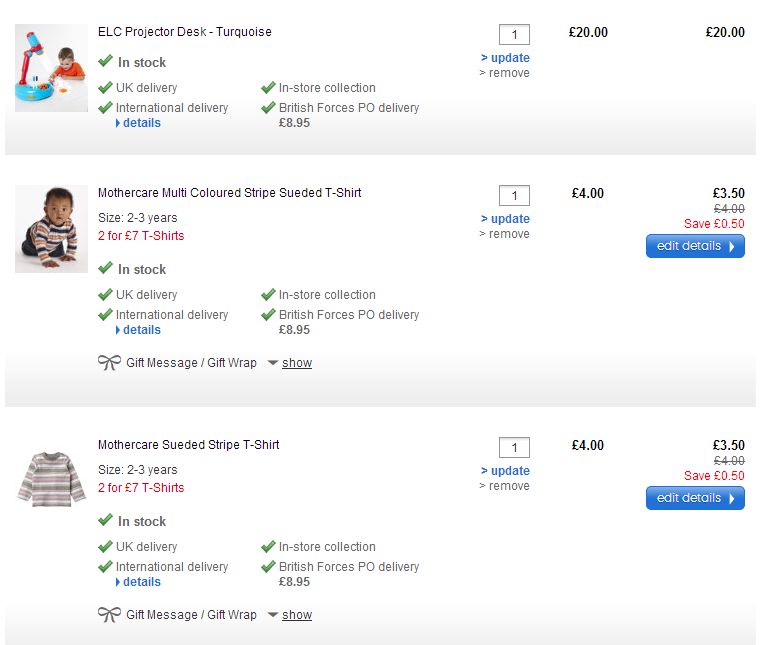Click In stock checkmark for ELC Projector Desk
This screenshot has height=645, width=764.
coord(105,62)
